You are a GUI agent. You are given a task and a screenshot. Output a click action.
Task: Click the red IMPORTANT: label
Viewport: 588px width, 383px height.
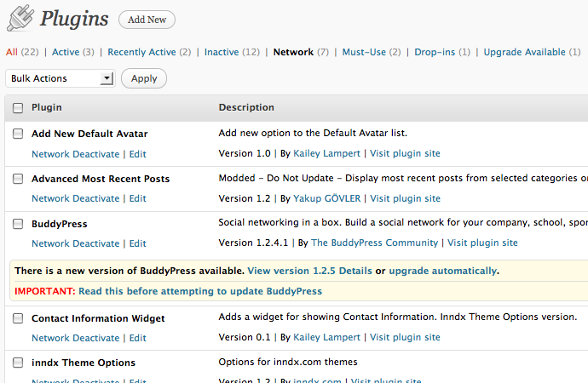point(45,291)
